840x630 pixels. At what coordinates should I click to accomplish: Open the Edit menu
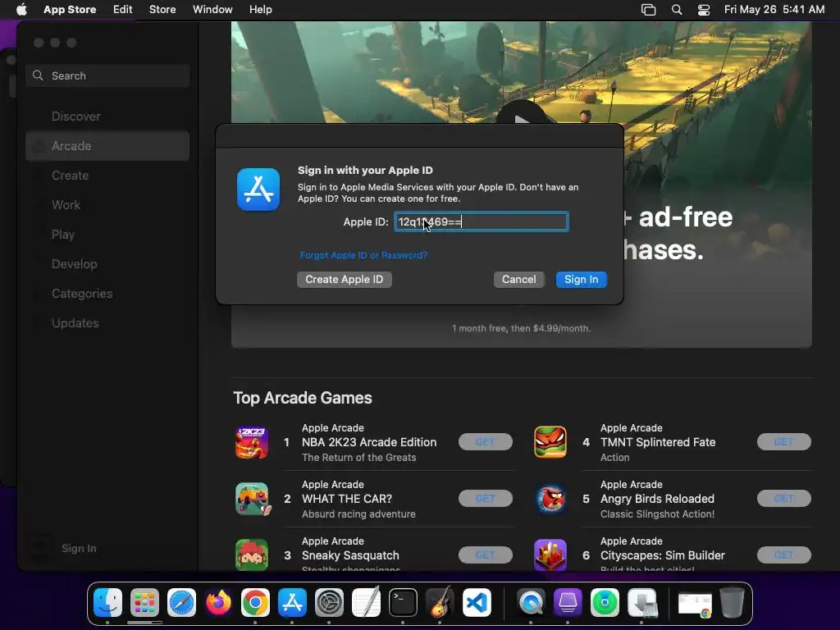click(123, 10)
